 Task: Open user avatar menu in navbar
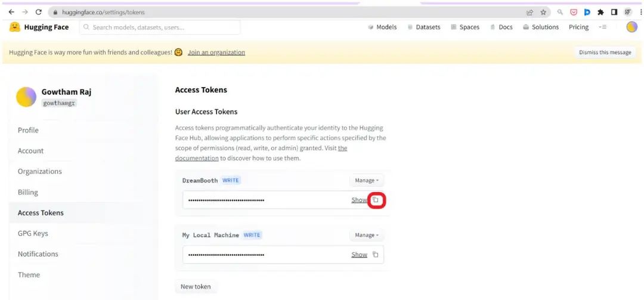point(631,27)
